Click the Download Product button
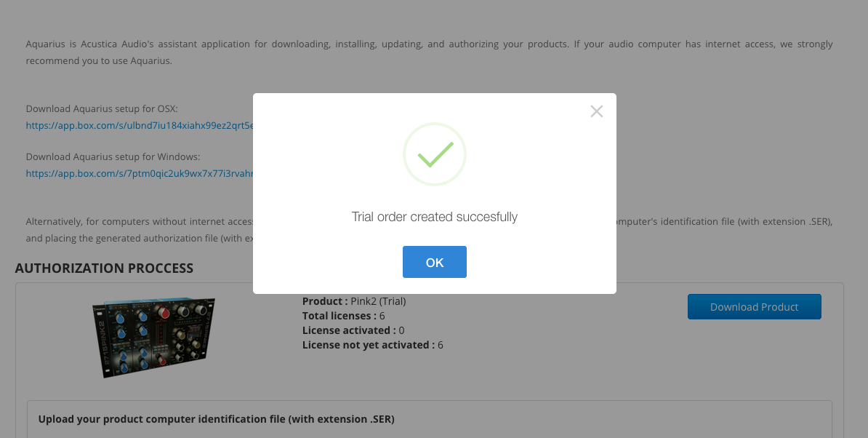This screenshot has height=438, width=868. (754, 307)
